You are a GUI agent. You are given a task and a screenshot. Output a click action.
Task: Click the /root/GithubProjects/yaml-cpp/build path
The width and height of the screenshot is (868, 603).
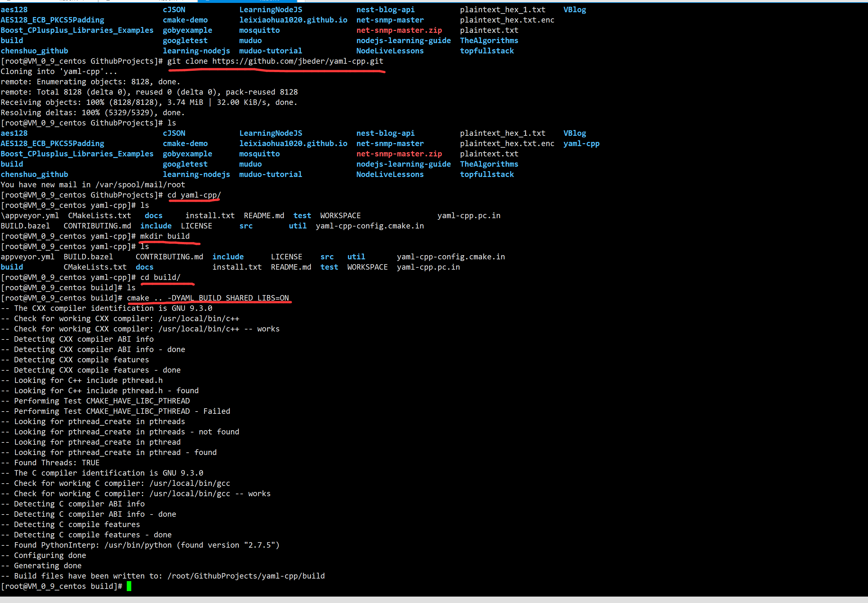(246, 576)
